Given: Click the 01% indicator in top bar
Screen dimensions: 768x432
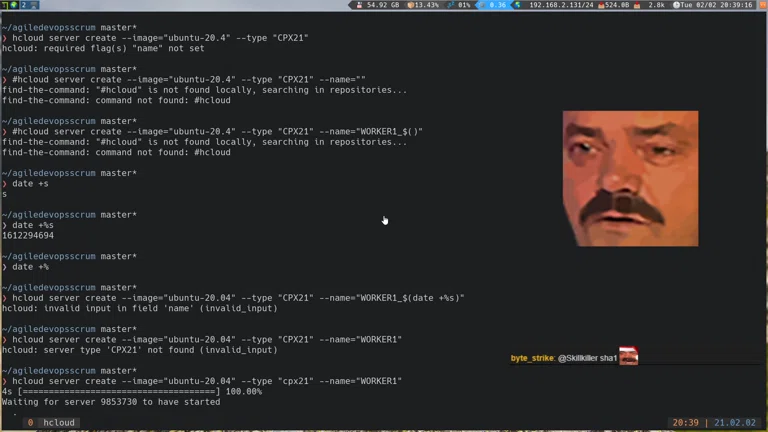Looking at the screenshot, I should click(x=460, y=5).
